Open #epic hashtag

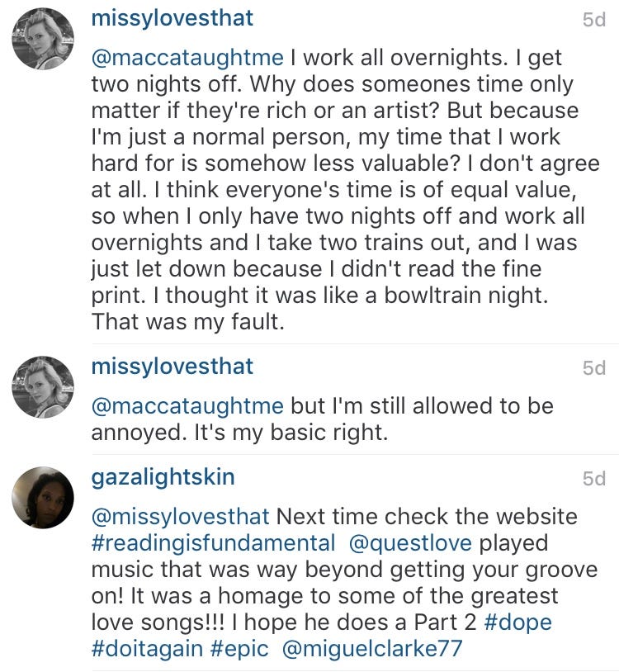(x=239, y=651)
